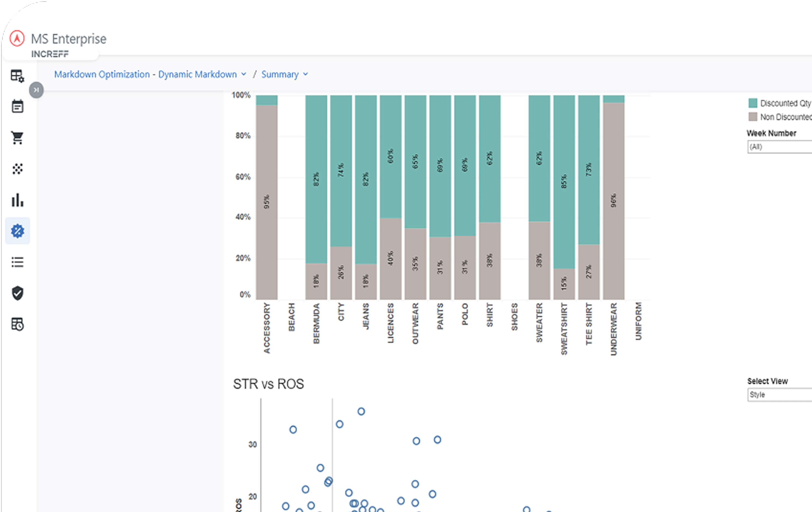
Task: Open the table settings sidebar icon
Action: 17,76
